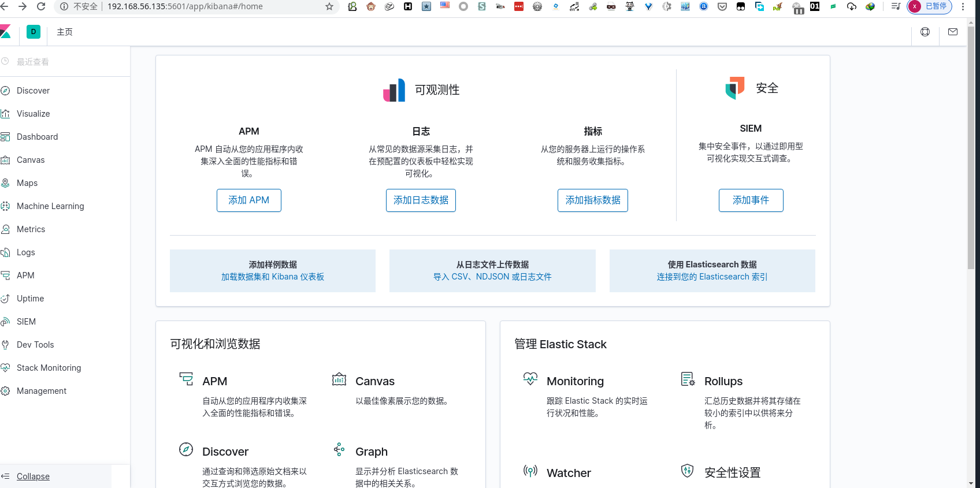This screenshot has width=980, height=488.
Task: Click the 安全性设置 shield card icon
Action: [687, 471]
